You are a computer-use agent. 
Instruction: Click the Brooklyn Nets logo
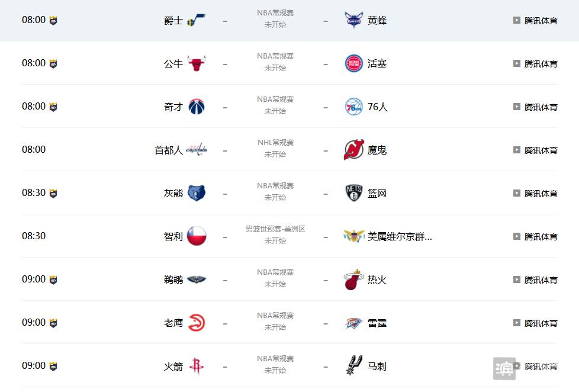(354, 193)
